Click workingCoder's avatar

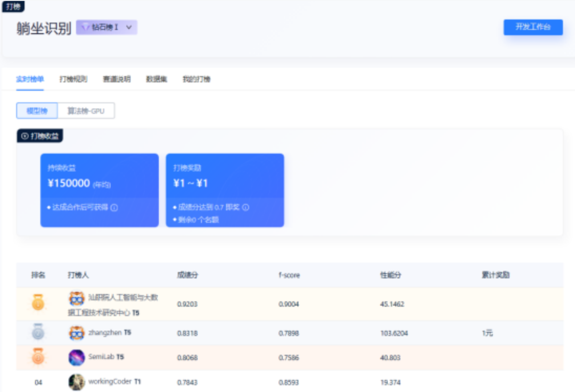tap(77, 382)
